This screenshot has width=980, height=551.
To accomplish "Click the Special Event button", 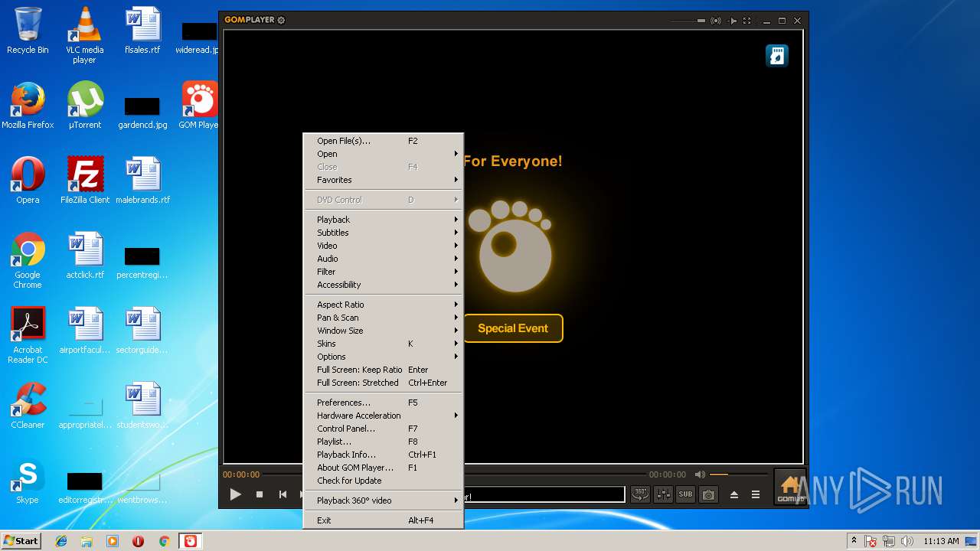I will click(x=513, y=328).
